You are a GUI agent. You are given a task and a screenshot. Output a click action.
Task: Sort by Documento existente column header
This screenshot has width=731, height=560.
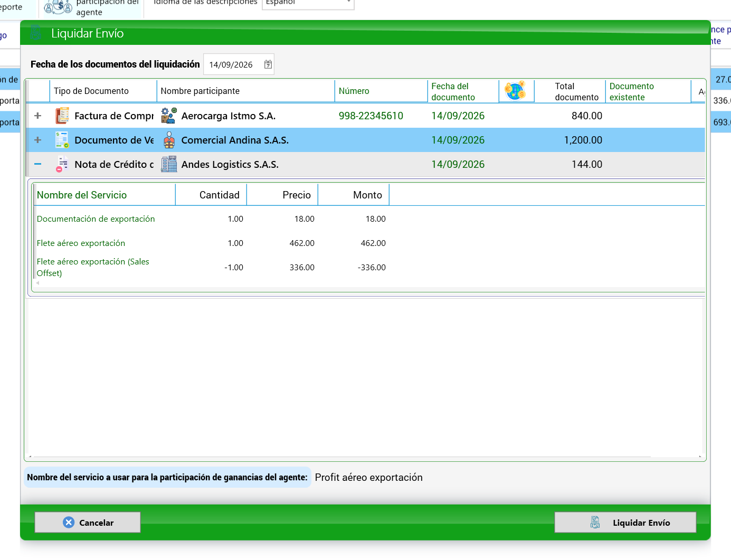pyautogui.click(x=648, y=91)
